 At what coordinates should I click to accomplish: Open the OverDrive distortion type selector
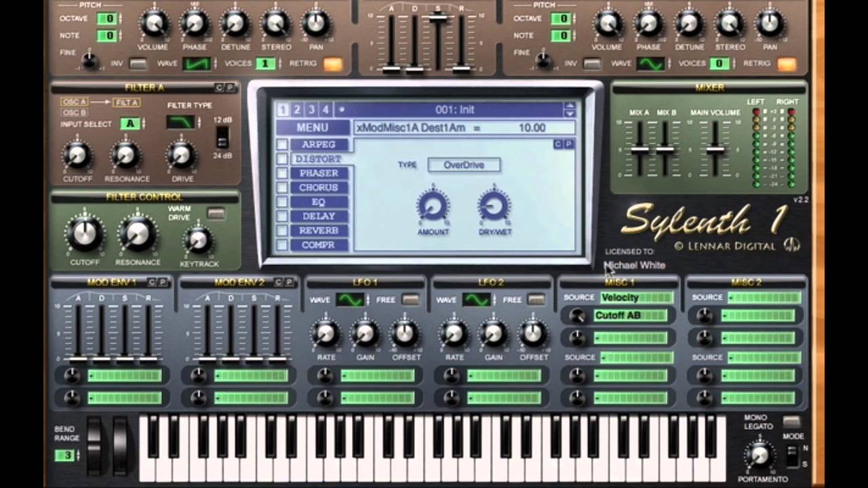click(464, 165)
